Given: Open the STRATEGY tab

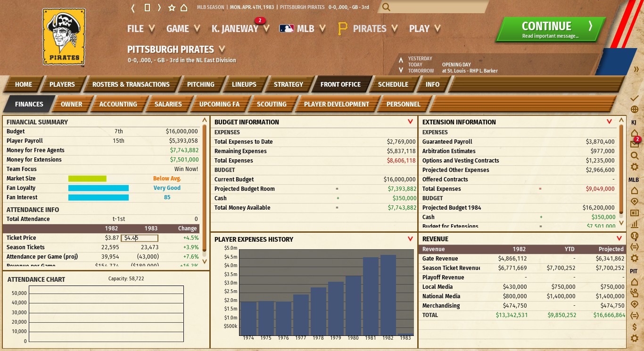Looking at the screenshot, I should click(289, 84).
